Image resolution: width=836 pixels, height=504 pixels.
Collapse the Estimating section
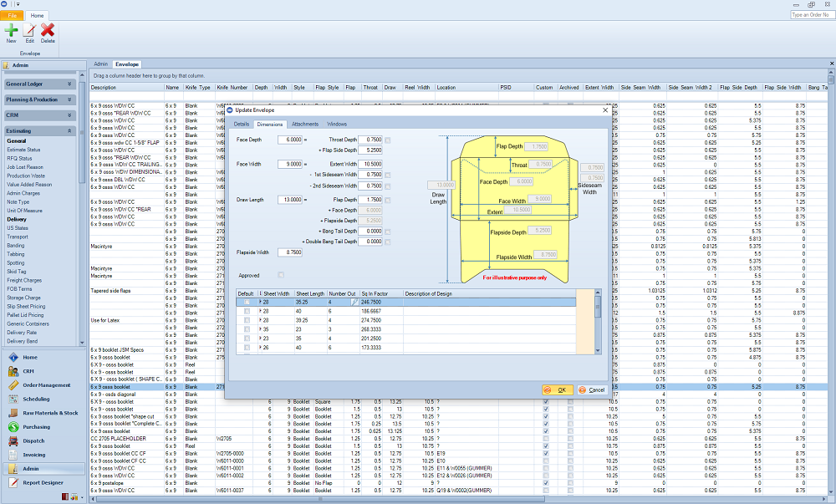69,131
